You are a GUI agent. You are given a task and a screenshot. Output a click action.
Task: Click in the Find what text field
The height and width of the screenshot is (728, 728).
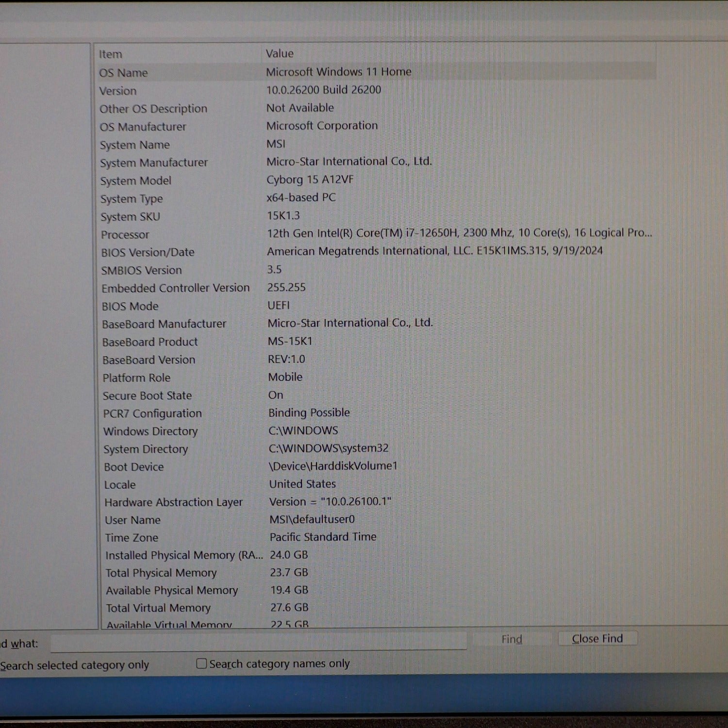(258, 643)
